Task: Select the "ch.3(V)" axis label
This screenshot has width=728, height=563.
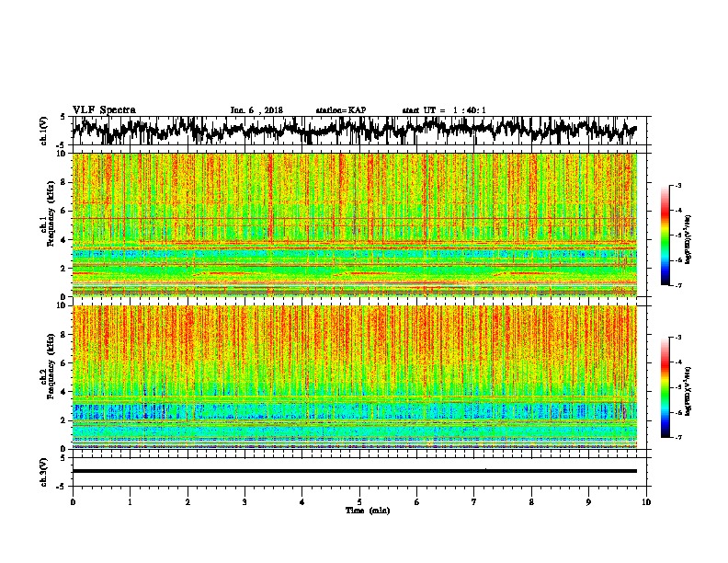Action: 44,472
